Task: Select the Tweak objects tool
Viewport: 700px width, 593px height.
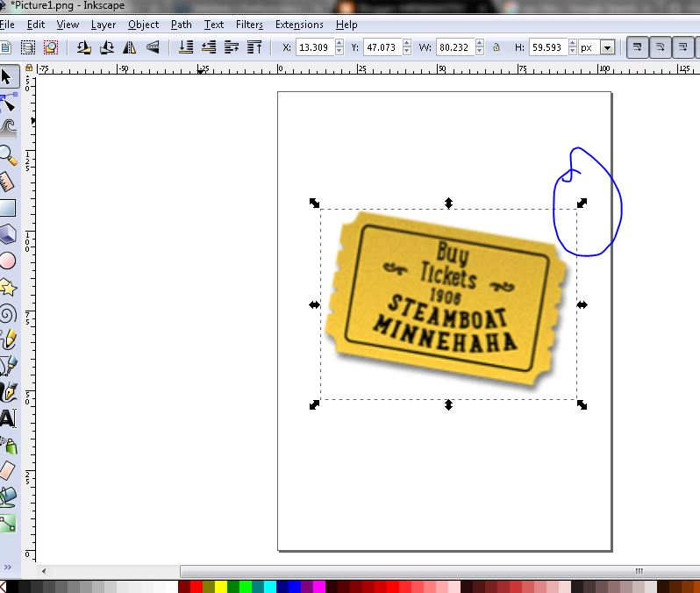Action: [8, 129]
